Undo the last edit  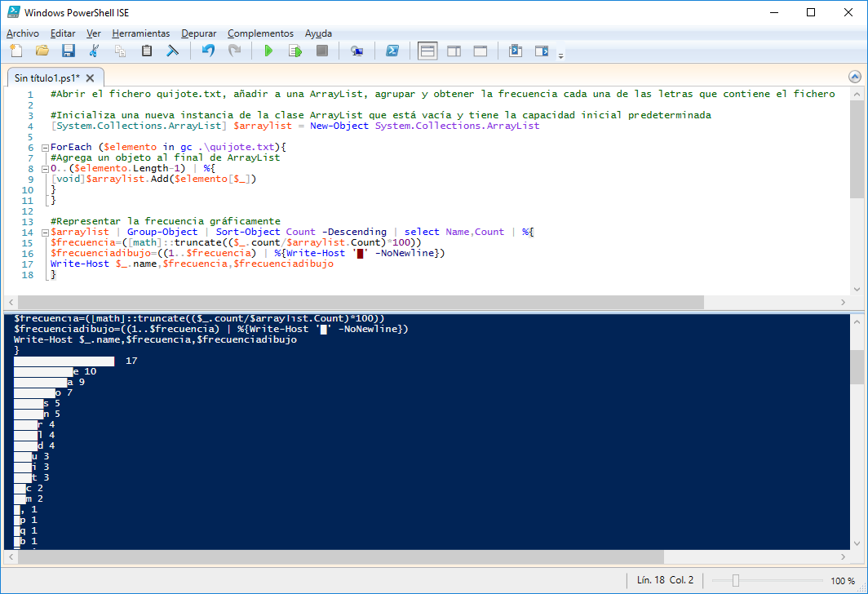[x=208, y=51]
